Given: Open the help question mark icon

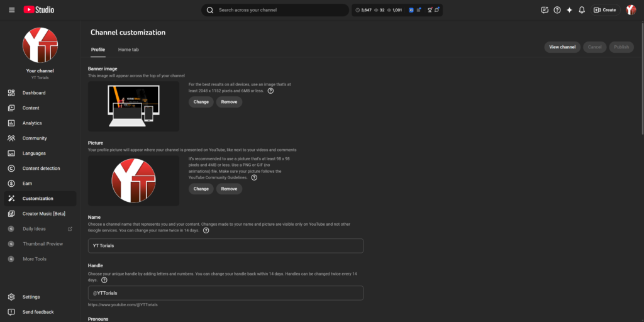Looking at the screenshot, I should [557, 10].
